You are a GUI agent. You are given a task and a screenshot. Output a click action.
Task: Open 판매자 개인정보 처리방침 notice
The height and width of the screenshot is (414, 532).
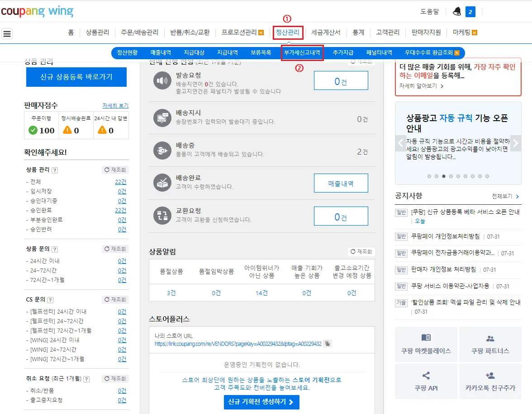click(443, 269)
